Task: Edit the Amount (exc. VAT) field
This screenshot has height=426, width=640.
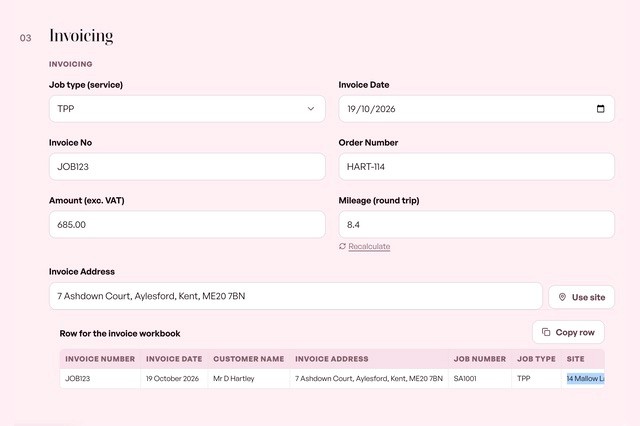Action: tap(187, 224)
